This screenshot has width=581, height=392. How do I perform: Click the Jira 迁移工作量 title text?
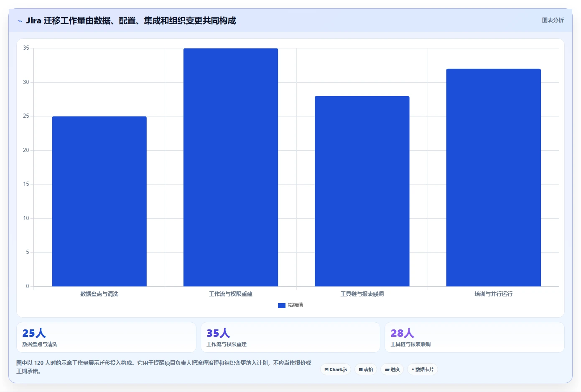pos(131,20)
